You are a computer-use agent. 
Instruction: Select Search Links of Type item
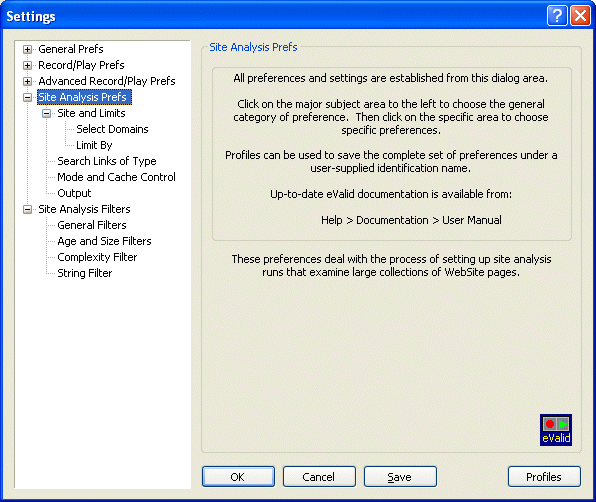click(x=107, y=161)
